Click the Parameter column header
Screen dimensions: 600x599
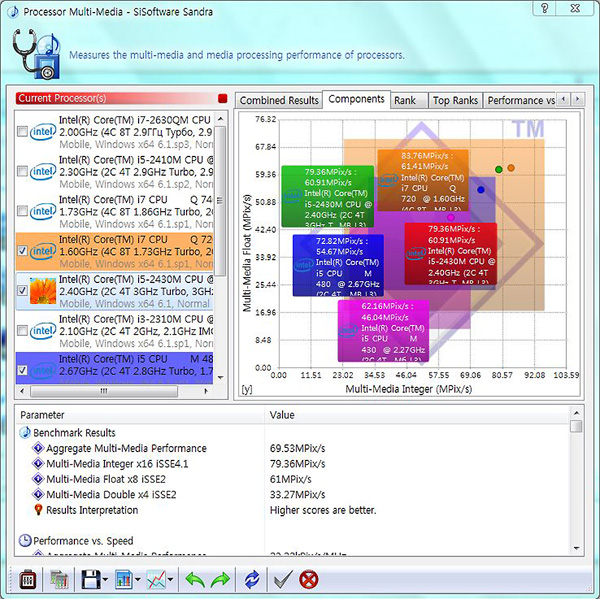[x=140, y=415]
